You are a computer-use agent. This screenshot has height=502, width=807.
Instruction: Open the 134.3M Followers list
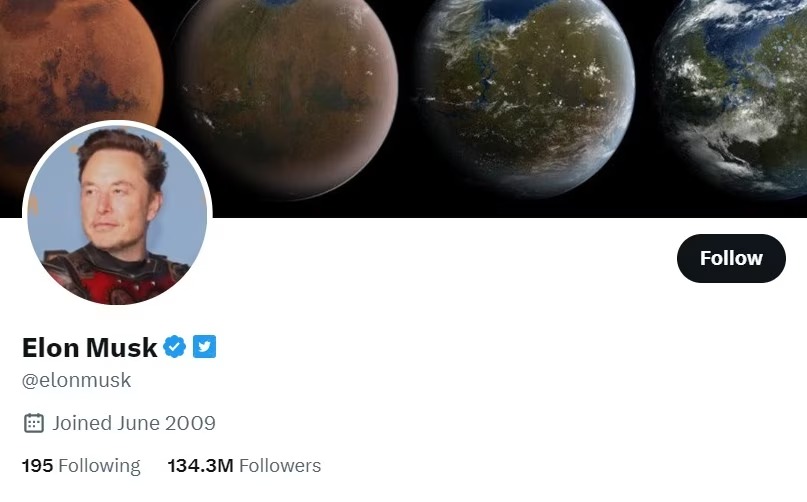point(244,465)
